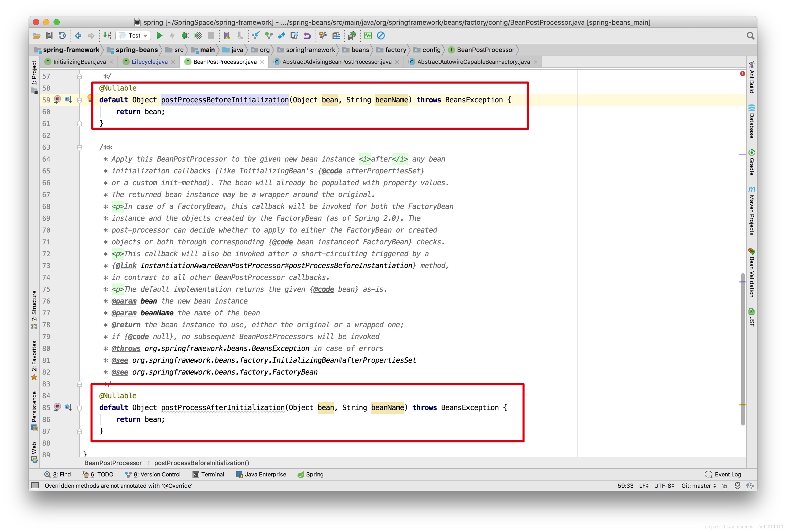Screen dimensions: 786x532
Task: Switch to AbstractAutowireCapableBeanFactory.java tab
Action: pos(473,62)
